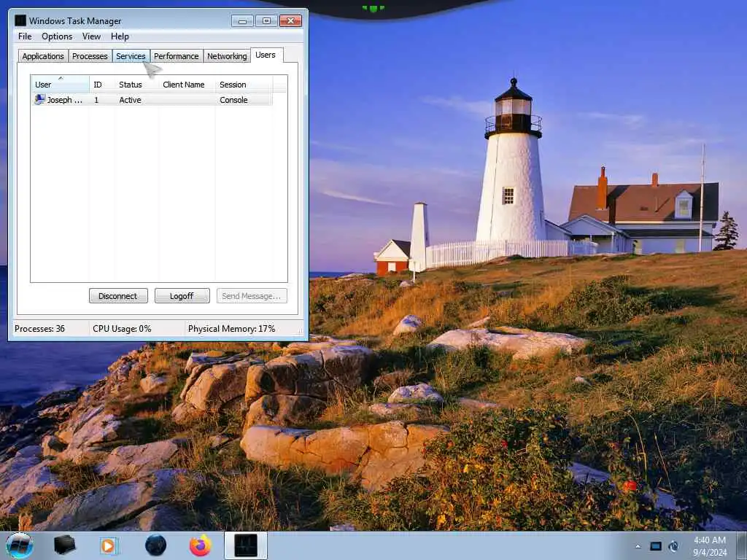Switch to the Processes tab
This screenshot has height=560, width=747.
point(90,56)
